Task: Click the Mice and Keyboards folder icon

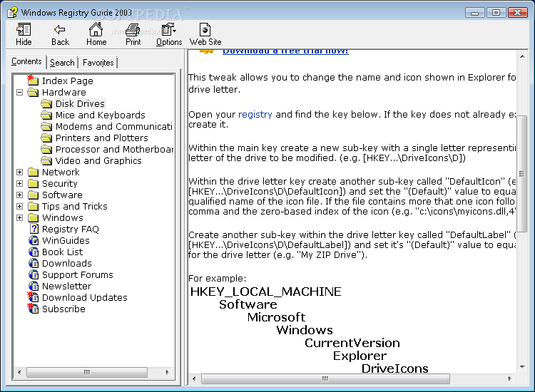Action: point(46,115)
